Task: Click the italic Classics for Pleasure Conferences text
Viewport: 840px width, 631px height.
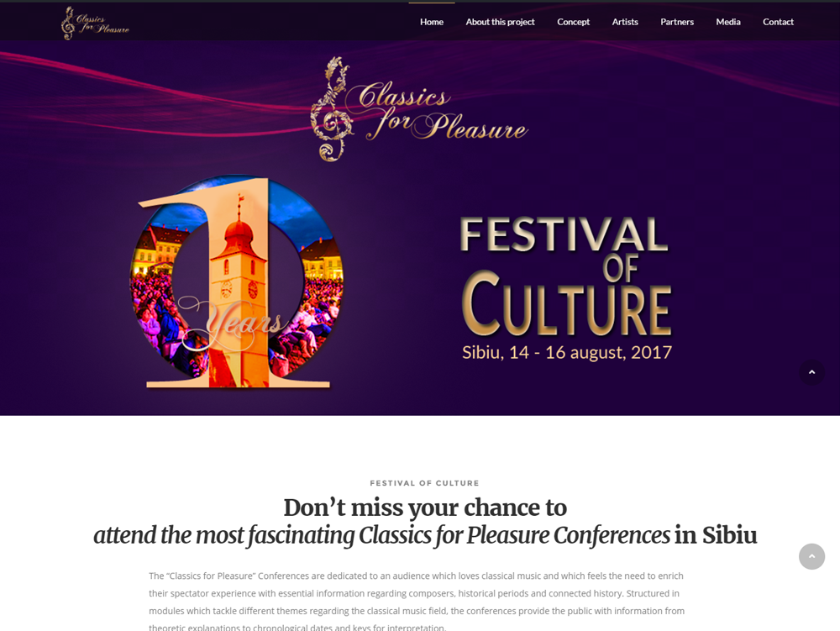Action: pyautogui.click(x=514, y=535)
